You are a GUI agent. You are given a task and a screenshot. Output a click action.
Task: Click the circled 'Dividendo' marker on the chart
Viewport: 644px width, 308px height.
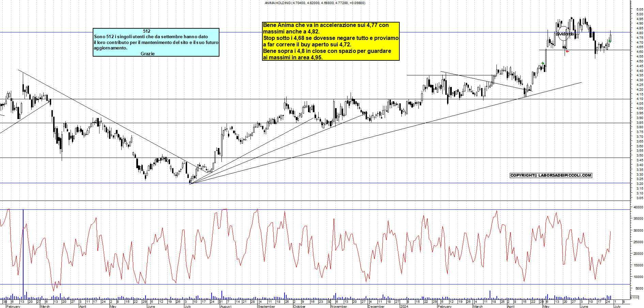564,34
